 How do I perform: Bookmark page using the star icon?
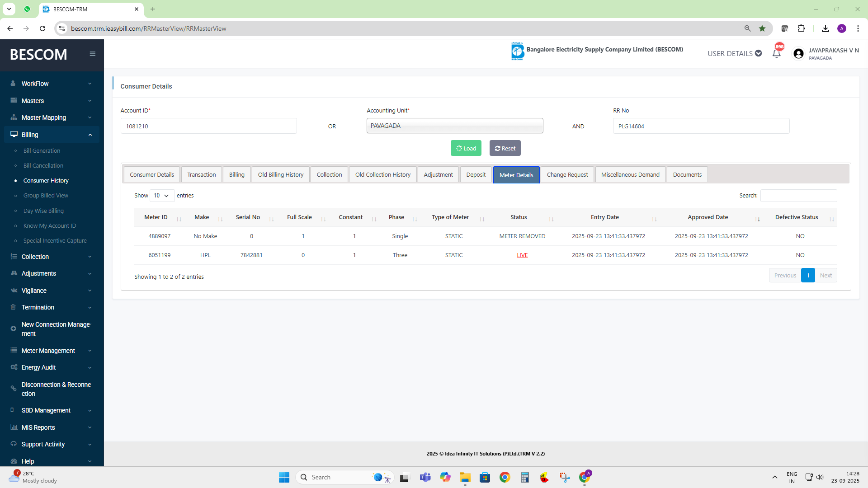click(x=762, y=28)
